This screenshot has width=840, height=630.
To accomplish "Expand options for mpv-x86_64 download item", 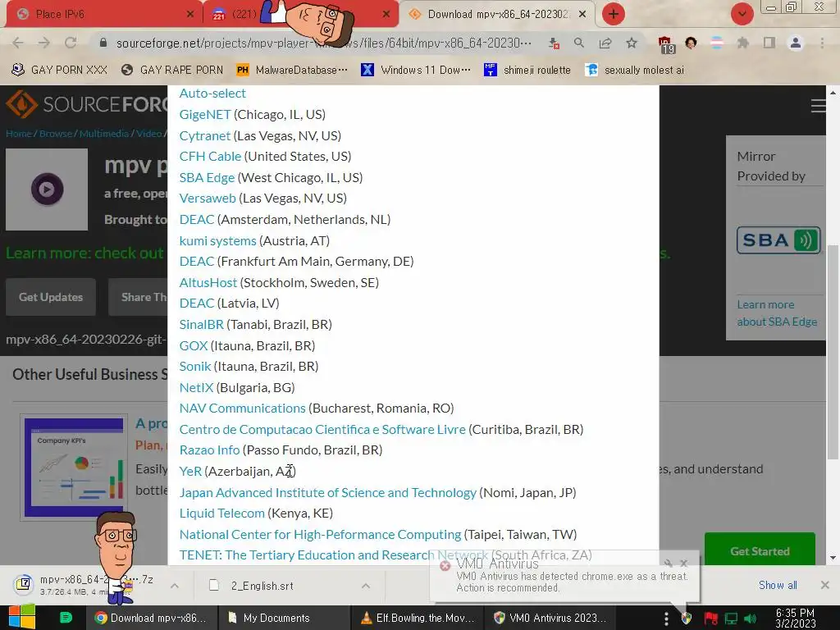I will point(175,586).
